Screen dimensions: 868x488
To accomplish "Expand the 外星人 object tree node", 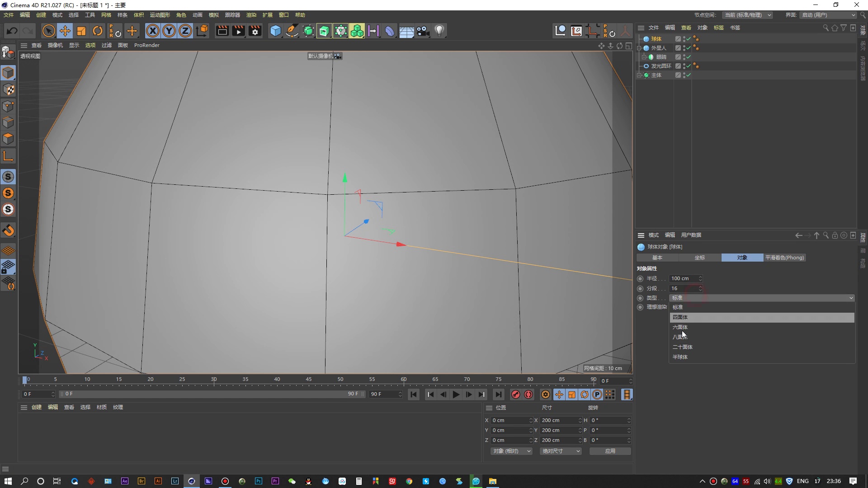I will point(639,48).
